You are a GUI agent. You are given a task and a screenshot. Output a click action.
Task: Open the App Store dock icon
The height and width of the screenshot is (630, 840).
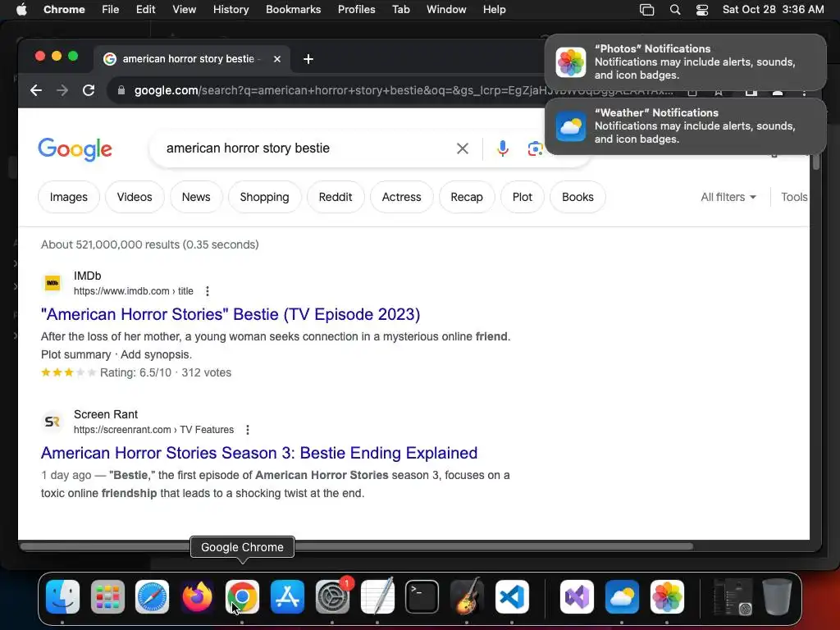point(287,596)
